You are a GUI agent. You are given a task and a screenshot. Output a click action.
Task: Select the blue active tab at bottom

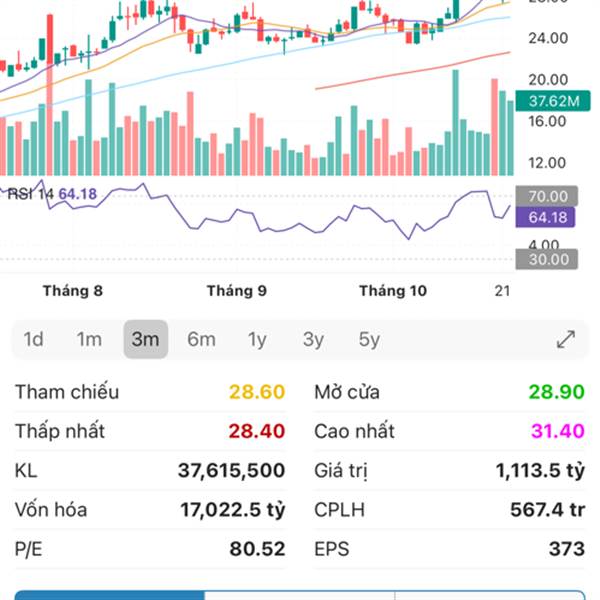coord(109,595)
